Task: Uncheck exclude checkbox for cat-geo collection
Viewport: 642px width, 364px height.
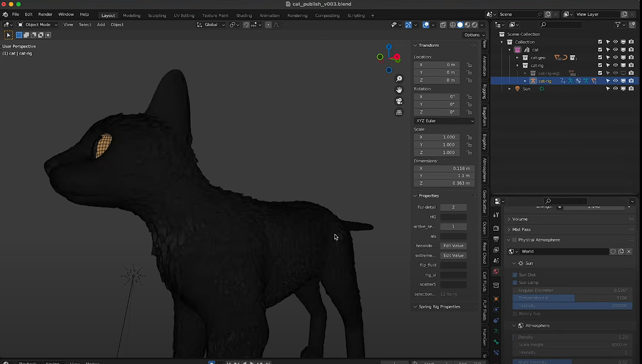Action: (x=600, y=57)
